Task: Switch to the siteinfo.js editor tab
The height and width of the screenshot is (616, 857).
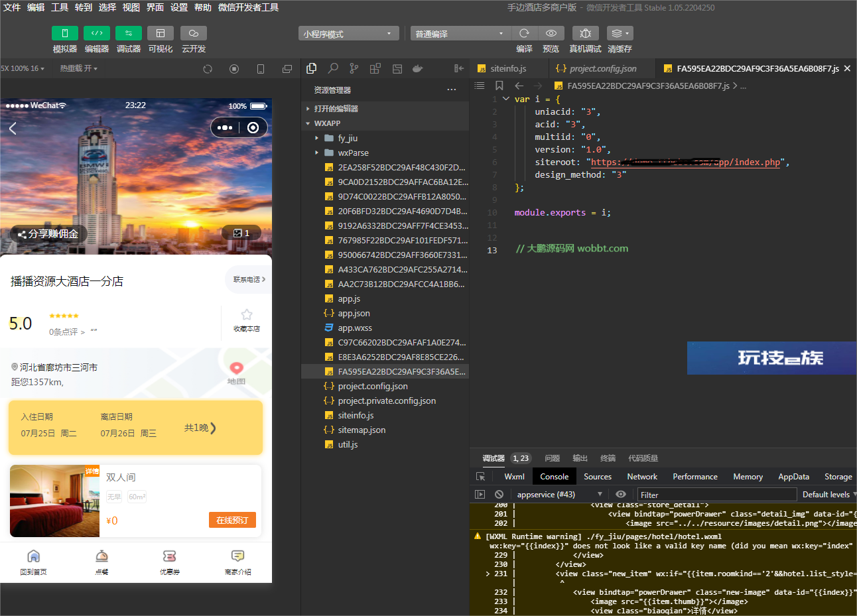Action: coord(509,68)
